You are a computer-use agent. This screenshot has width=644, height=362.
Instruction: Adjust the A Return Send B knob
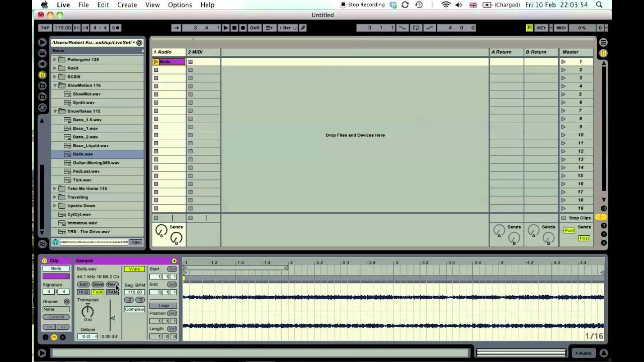point(514,237)
